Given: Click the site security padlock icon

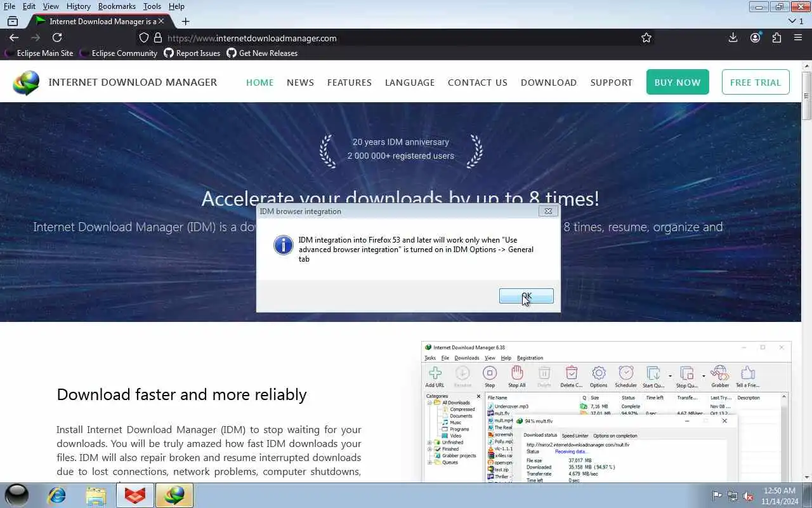Looking at the screenshot, I should pyautogui.click(x=158, y=38).
